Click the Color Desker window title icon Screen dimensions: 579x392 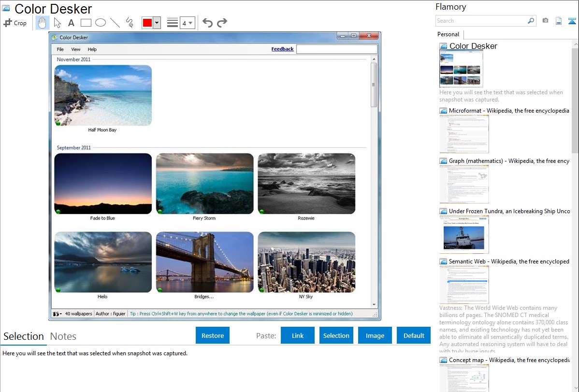tap(55, 37)
